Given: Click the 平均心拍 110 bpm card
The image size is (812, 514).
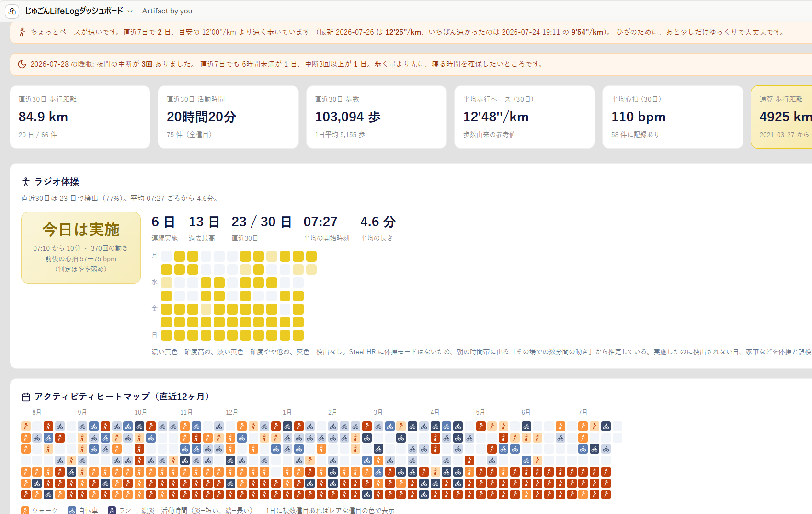Looking at the screenshot, I should (x=673, y=117).
